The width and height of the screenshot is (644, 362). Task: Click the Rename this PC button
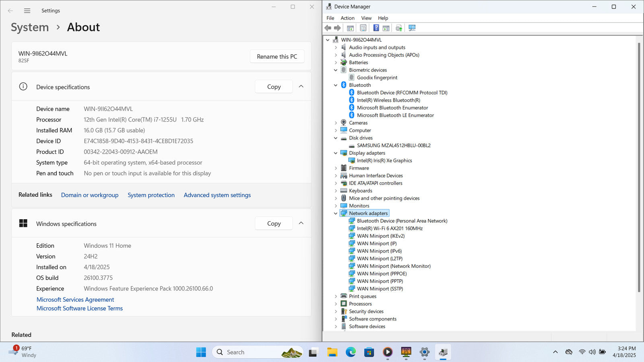[277, 56]
